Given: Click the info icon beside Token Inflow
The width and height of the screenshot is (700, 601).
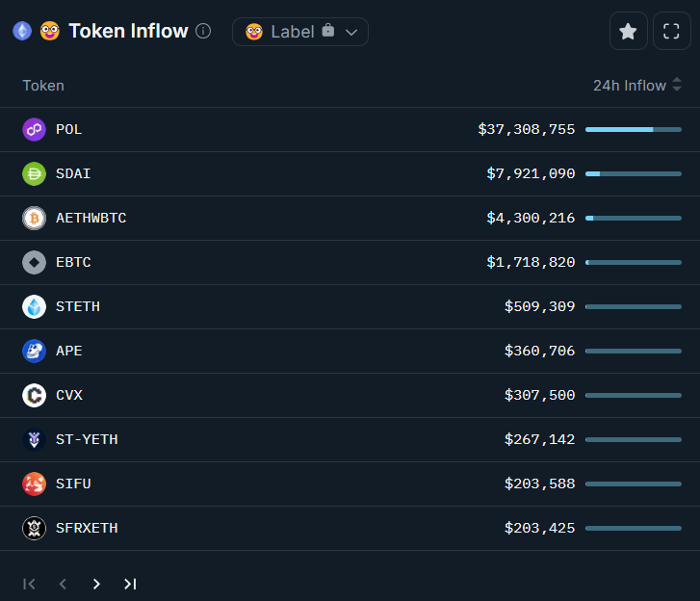Looking at the screenshot, I should [203, 31].
